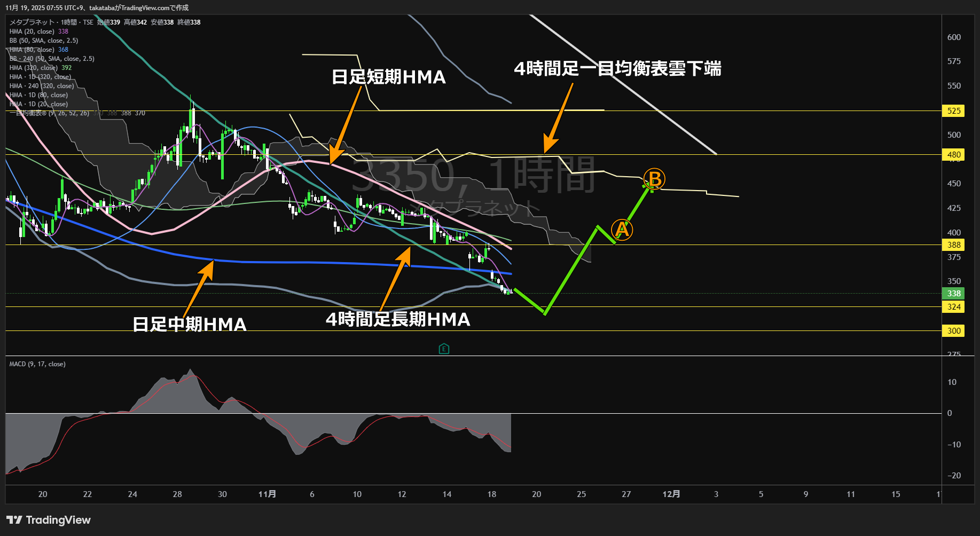This screenshot has width=980, height=536.
Task: Click the yellow 324 price label
Action: (x=954, y=307)
